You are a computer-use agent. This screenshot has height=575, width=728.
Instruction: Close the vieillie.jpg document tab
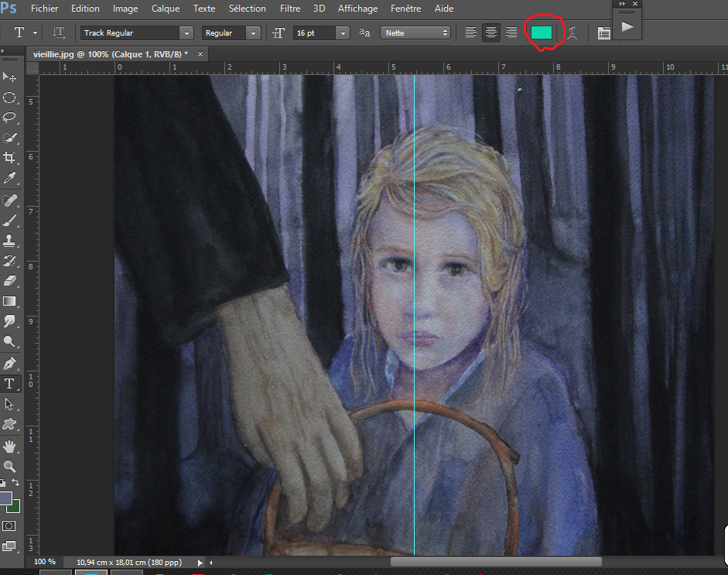coord(200,54)
